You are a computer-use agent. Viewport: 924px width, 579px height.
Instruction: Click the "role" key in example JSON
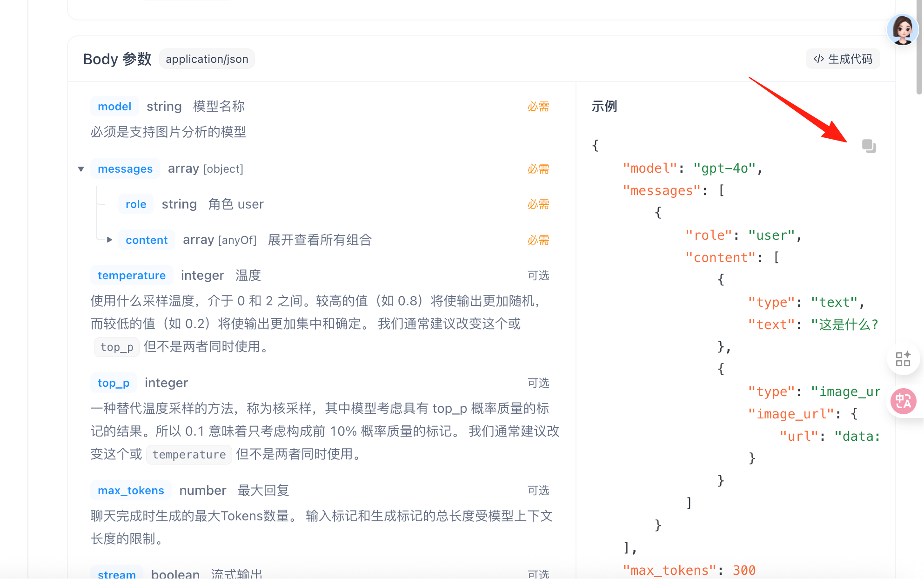point(709,235)
